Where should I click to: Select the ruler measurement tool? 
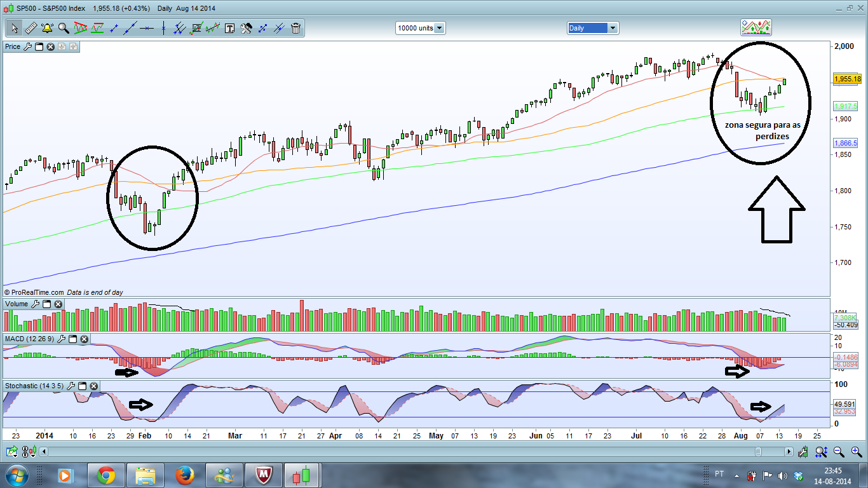tap(31, 28)
